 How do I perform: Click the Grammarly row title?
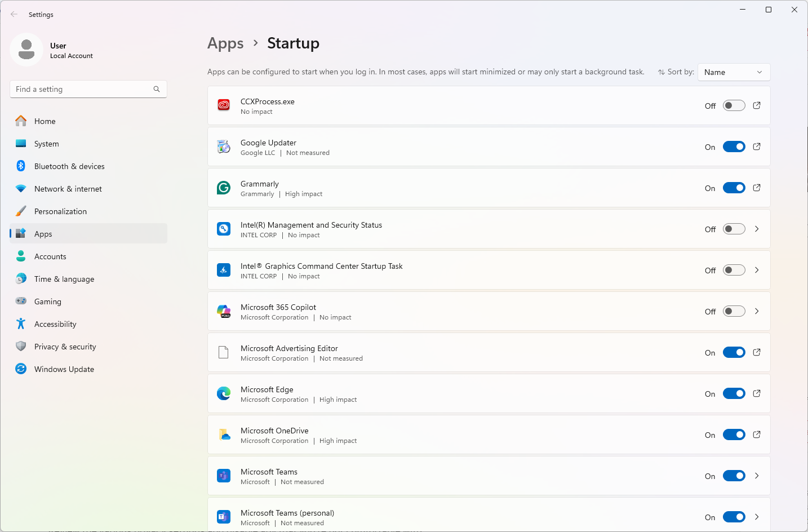[260, 184]
